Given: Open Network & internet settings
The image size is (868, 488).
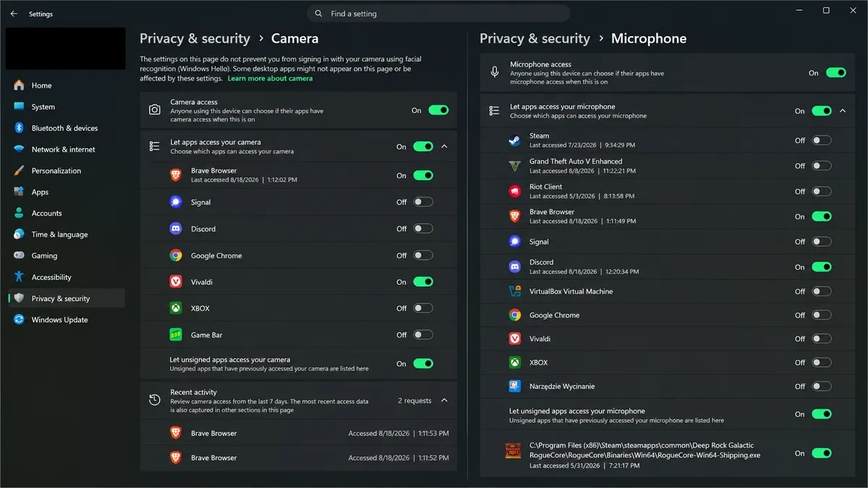Looking at the screenshot, I should pos(66,149).
